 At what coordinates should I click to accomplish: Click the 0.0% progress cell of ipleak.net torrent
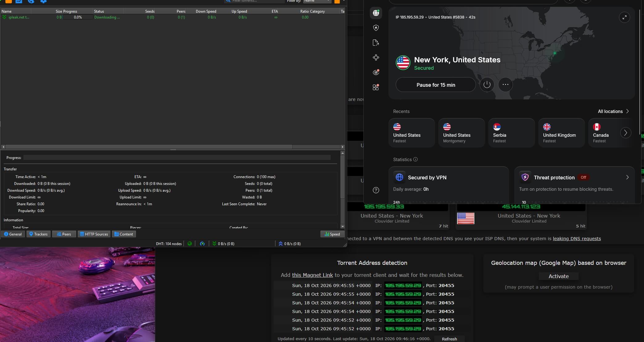(78, 17)
